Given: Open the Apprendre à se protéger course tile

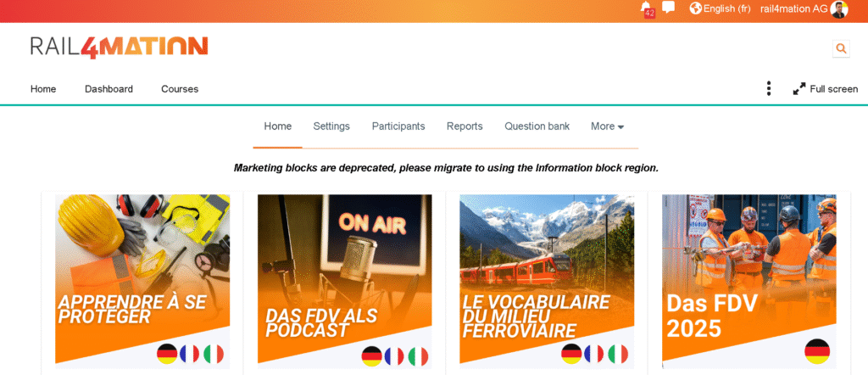Looking at the screenshot, I should click(x=142, y=282).
